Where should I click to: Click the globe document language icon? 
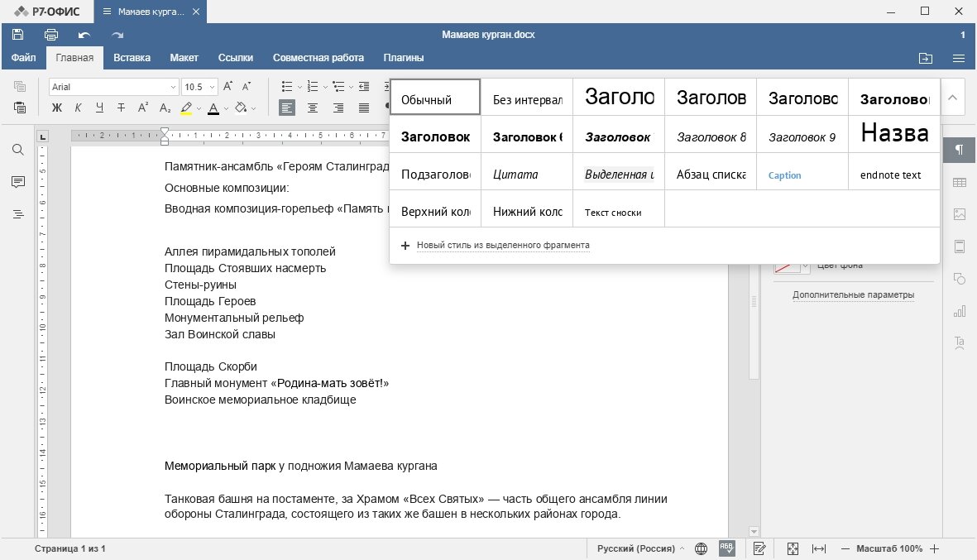(x=701, y=548)
